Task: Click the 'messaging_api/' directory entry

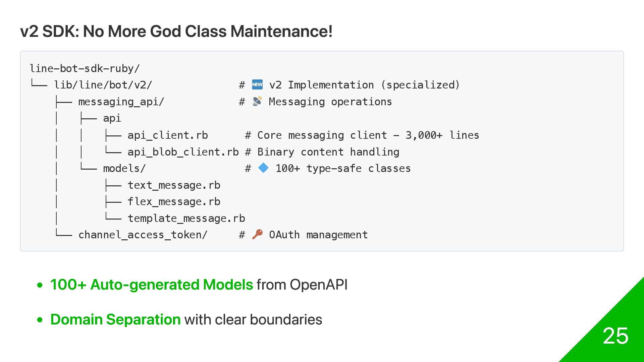Action: [x=121, y=102]
